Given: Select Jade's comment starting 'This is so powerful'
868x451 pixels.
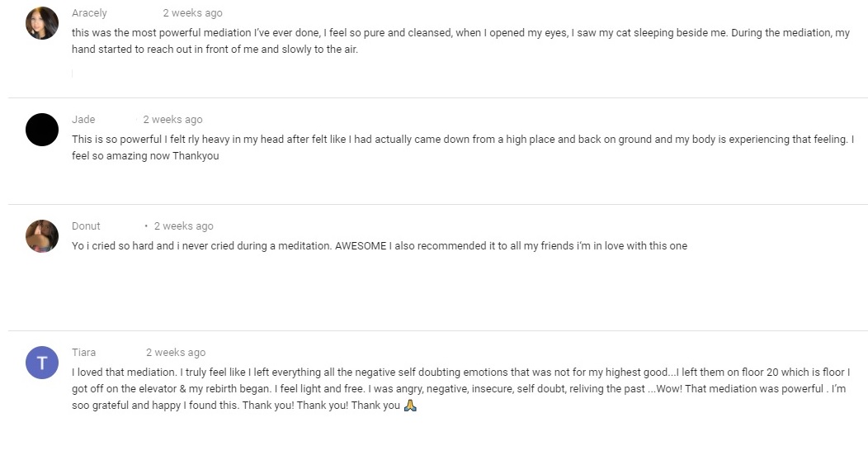Looking at the screenshot, I should coord(463,147).
